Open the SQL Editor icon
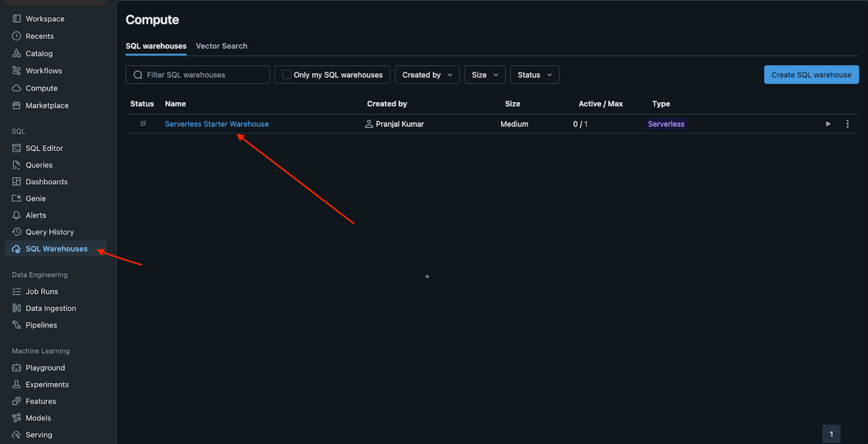Screen dimensions: 868x444 (x=16, y=148)
